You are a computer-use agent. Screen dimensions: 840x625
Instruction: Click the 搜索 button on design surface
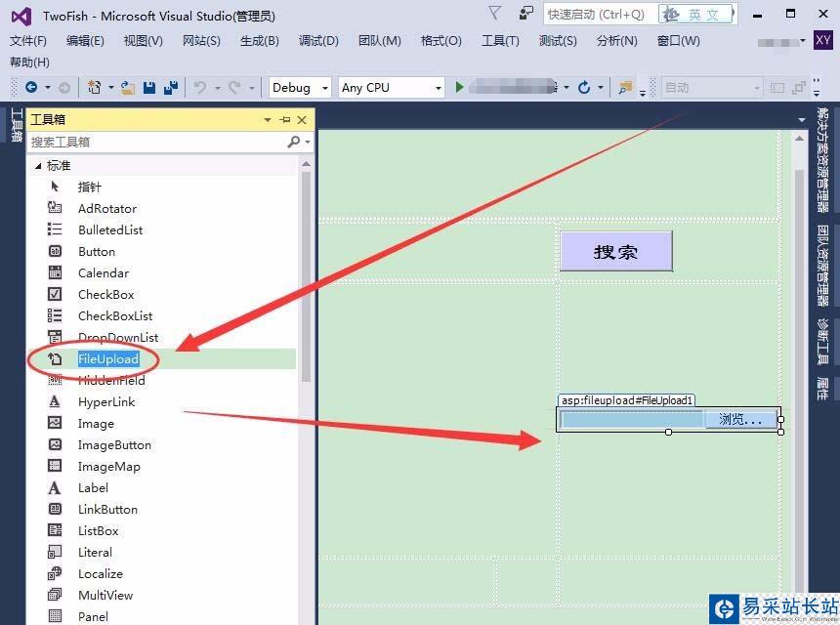616,251
